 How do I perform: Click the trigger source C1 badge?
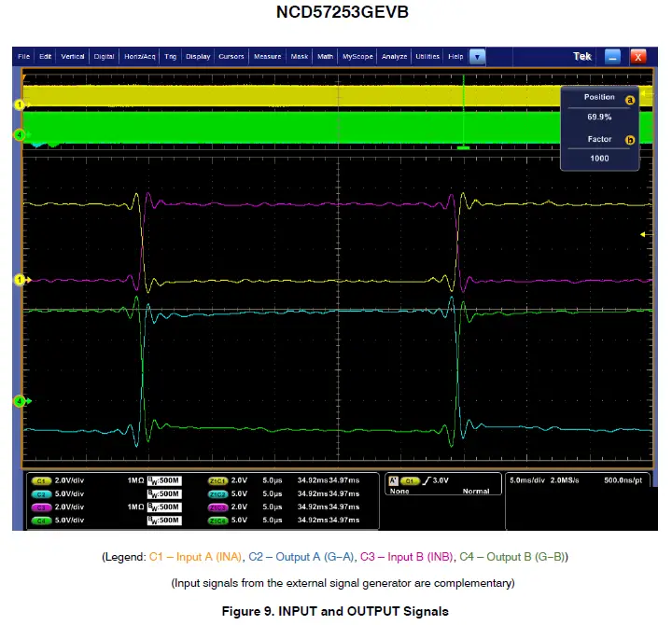point(410,481)
